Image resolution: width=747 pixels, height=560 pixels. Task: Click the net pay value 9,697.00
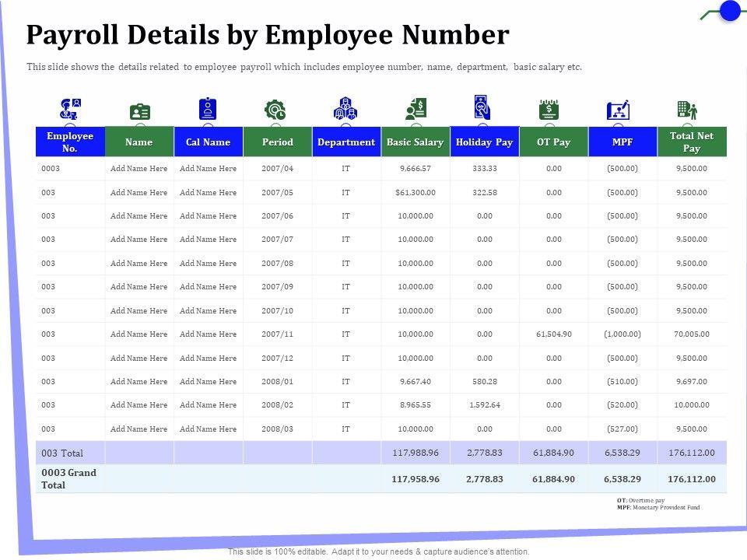pyautogui.click(x=692, y=381)
